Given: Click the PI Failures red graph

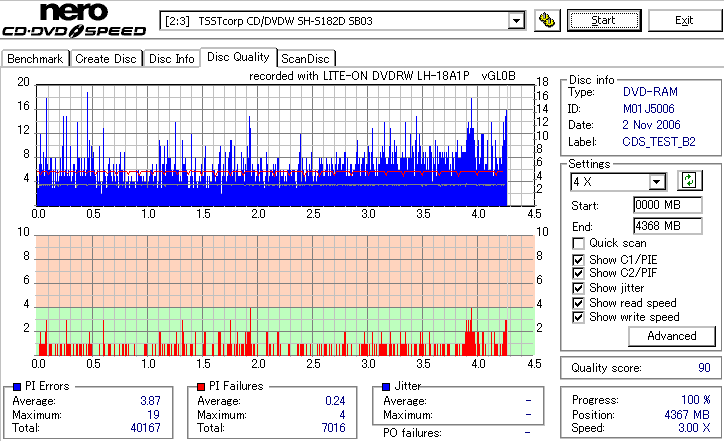Looking at the screenshot, I should (x=285, y=296).
